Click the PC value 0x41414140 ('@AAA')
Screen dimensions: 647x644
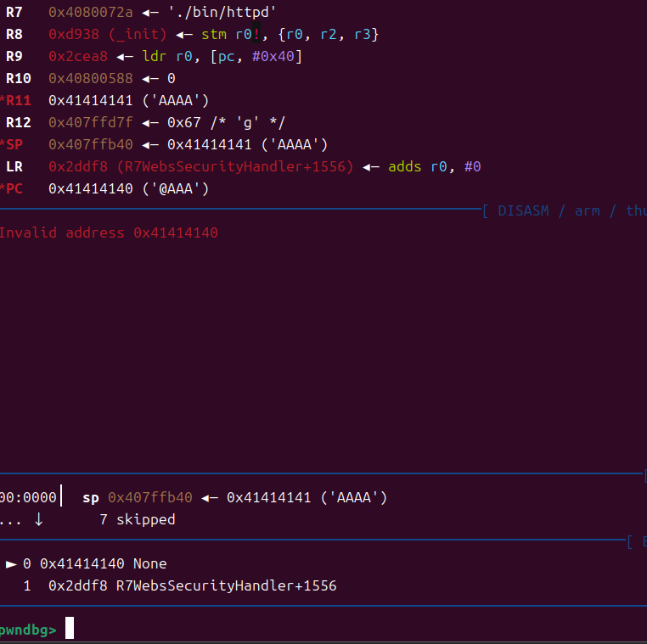click(128, 188)
